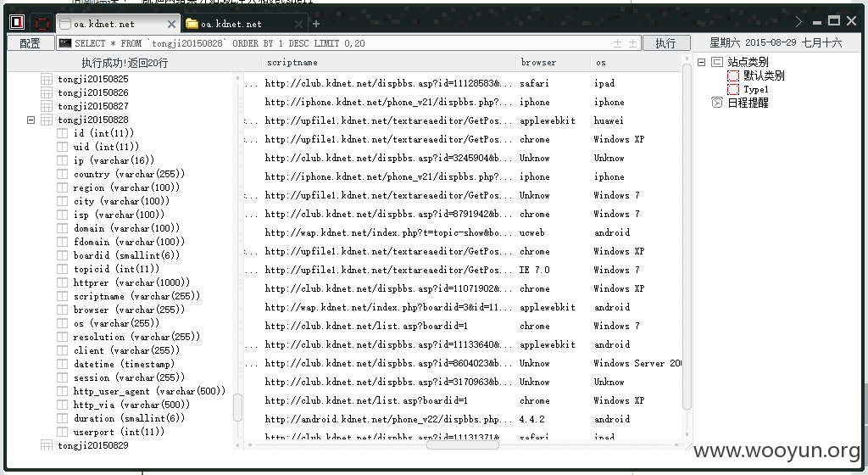The height and width of the screenshot is (475, 868).
Task: Click column icon beside uid (int(11))
Action: point(63,147)
